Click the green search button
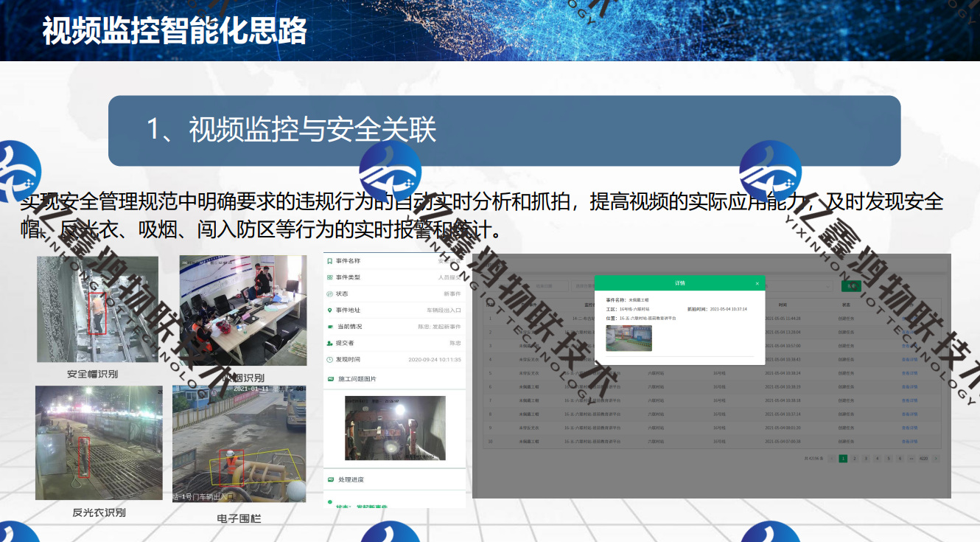980x542 pixels. click(853, 286)
